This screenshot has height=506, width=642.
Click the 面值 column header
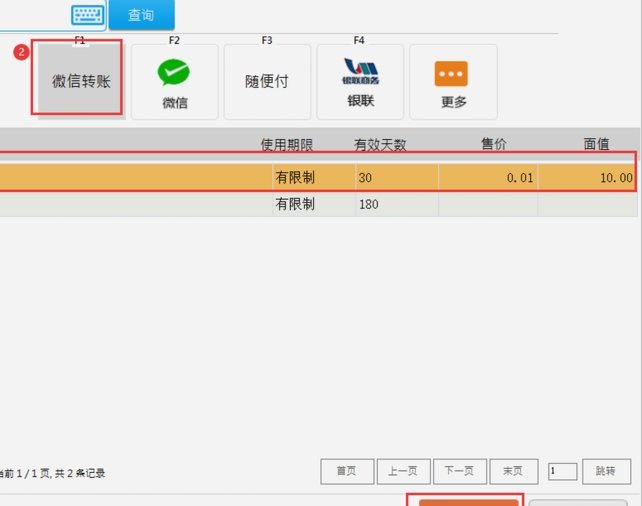(596, 144)
